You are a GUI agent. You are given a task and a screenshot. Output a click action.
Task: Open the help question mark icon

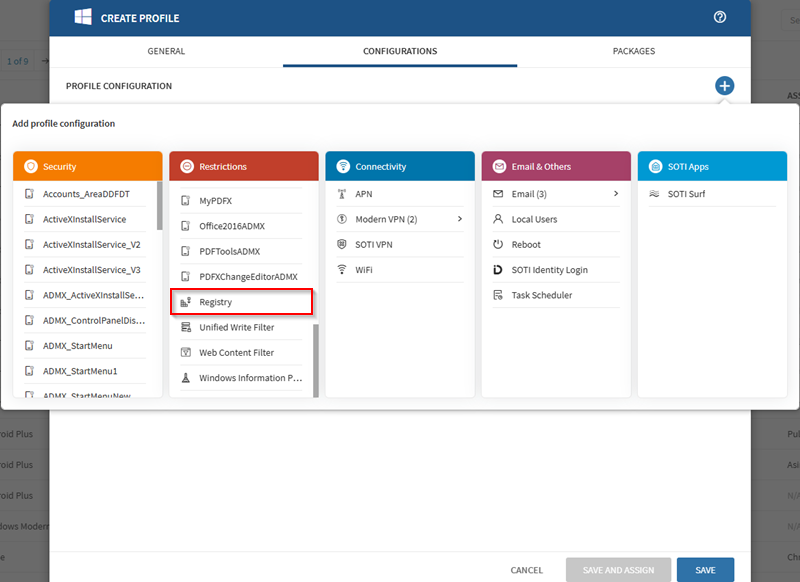pos(719,17)
